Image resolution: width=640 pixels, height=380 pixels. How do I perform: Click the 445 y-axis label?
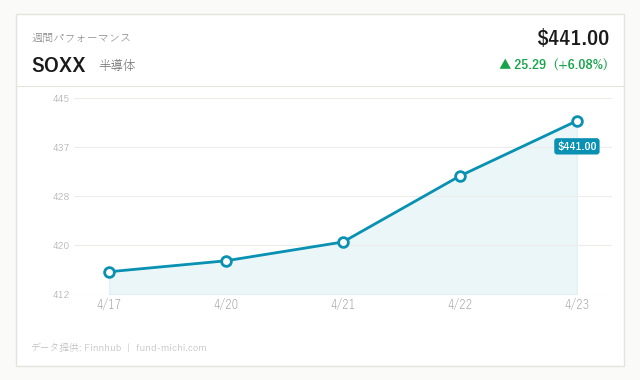(x=61, y=98)
